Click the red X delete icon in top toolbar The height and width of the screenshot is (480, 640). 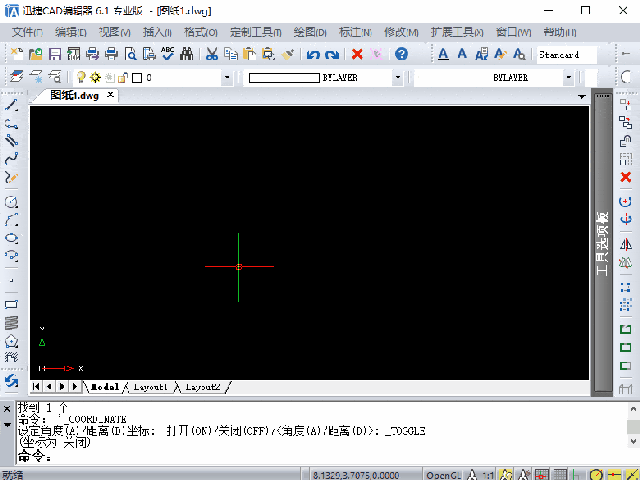click(357, 54)
